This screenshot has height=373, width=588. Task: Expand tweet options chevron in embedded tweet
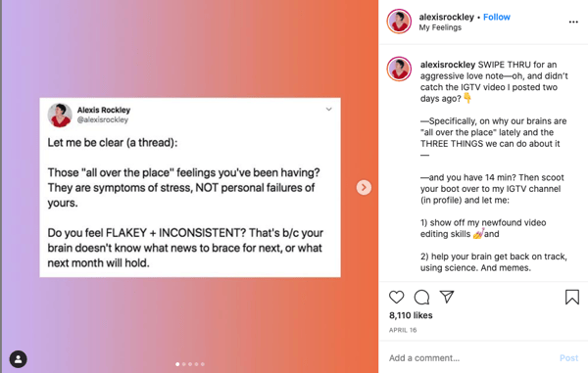(329, 110)
